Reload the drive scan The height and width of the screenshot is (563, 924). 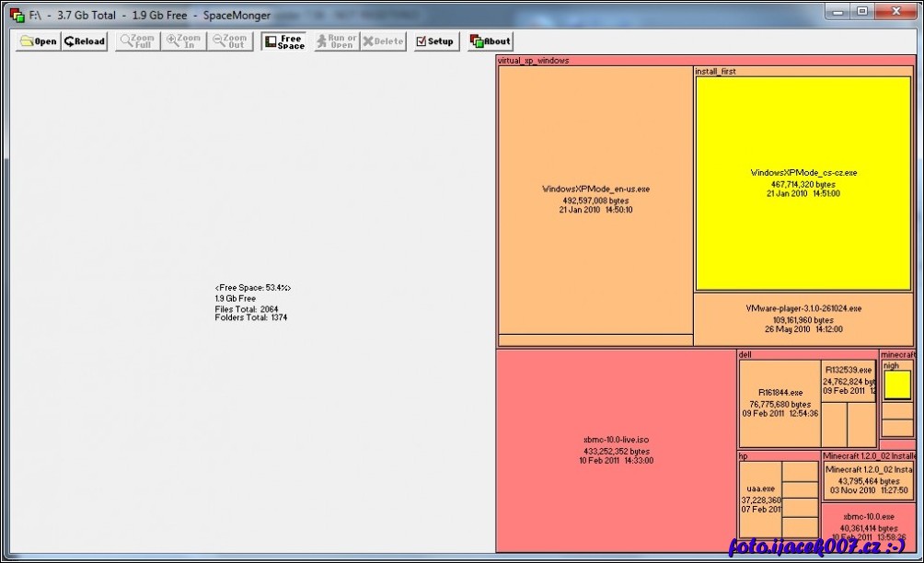[x=85, y=41]
